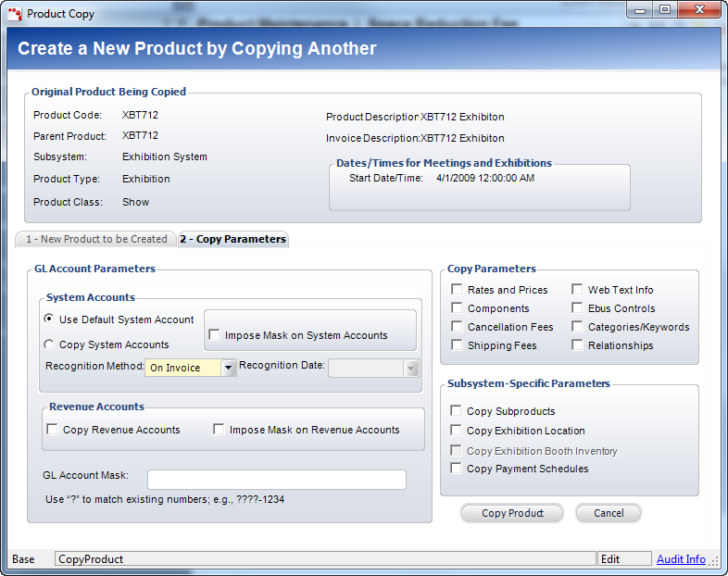Enable the Cancellation Fees checkbox
Screen dimensions: 728x576
pyautogui.click(x=457, y=327)
